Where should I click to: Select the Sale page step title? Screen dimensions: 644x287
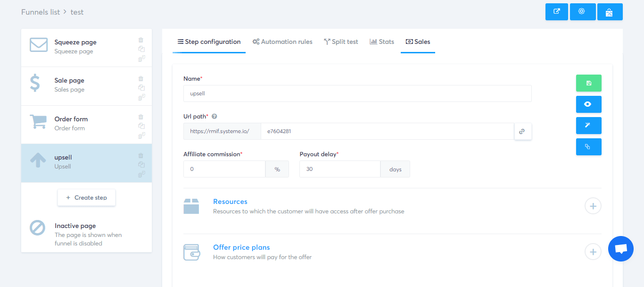coord(69,81)
